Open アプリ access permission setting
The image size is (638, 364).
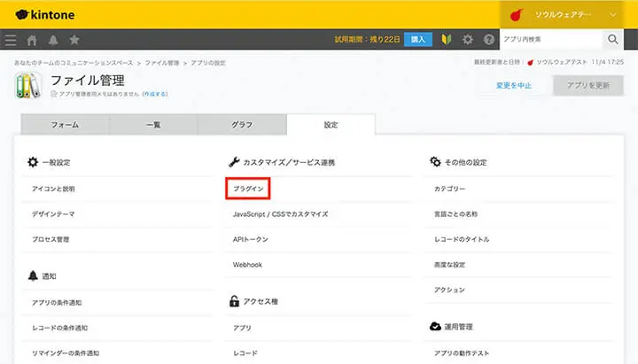click(x=242, y=328)
